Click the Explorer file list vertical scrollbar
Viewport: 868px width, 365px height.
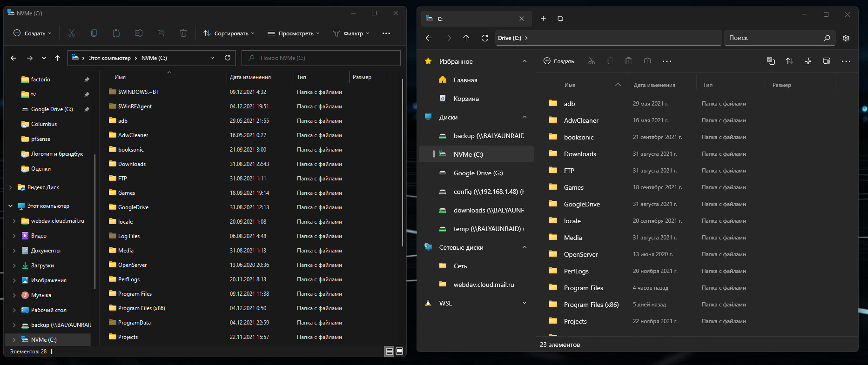(x=402, y=163)
